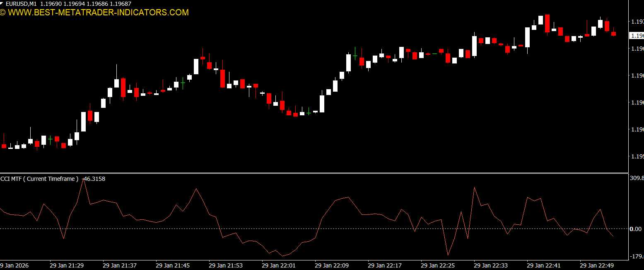Click the 29 Jan 22:49 time label
This screenshot has height=270, width=644.
[x=596, y=265]
